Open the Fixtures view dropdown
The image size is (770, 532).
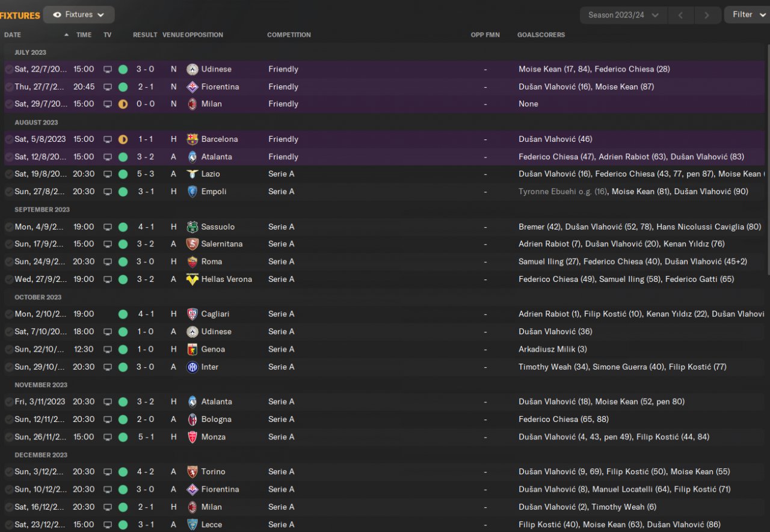click(79, 15)
